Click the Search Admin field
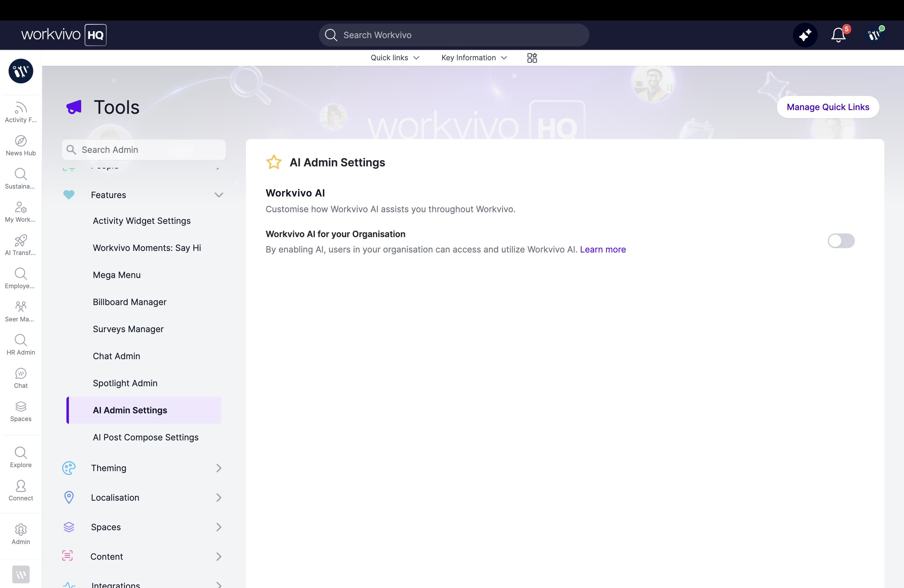Image resolution: width=904 pixels, height=588 pixels. coord(144,150)
